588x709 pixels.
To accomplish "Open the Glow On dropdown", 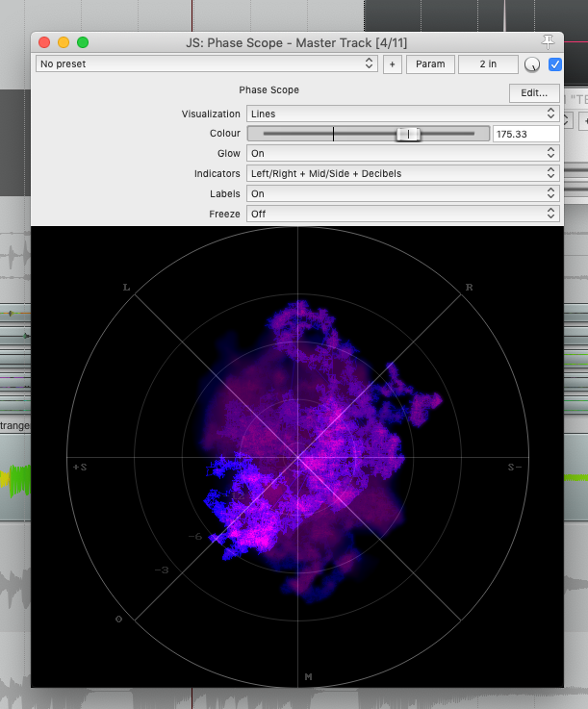I will (x=402, y=153).
